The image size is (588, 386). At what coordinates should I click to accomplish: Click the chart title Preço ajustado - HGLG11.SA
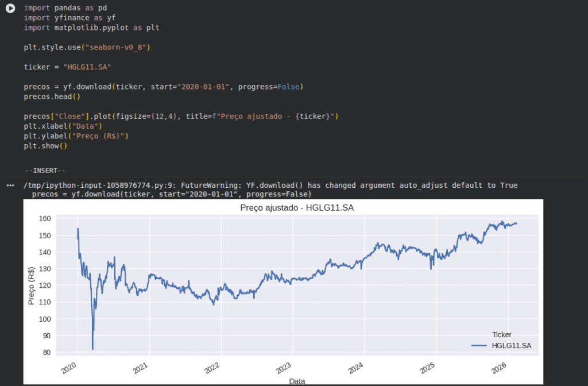pyautogui.click(x=297, y=208)
